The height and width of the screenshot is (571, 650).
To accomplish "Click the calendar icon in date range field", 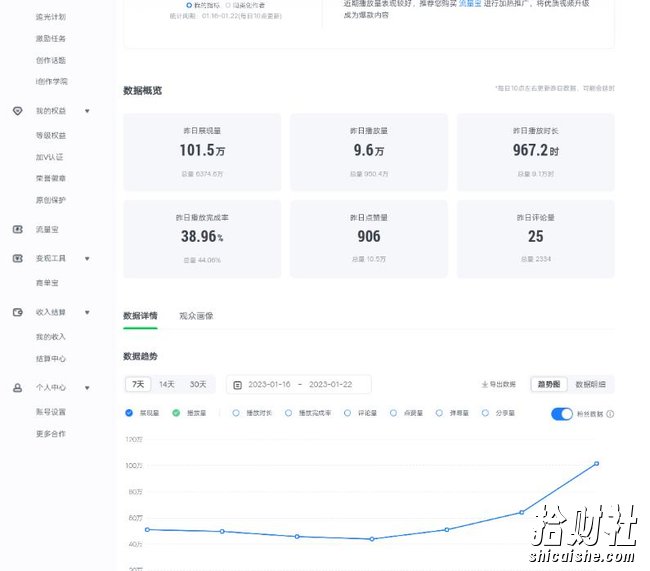I will click(x=238, y=385).
